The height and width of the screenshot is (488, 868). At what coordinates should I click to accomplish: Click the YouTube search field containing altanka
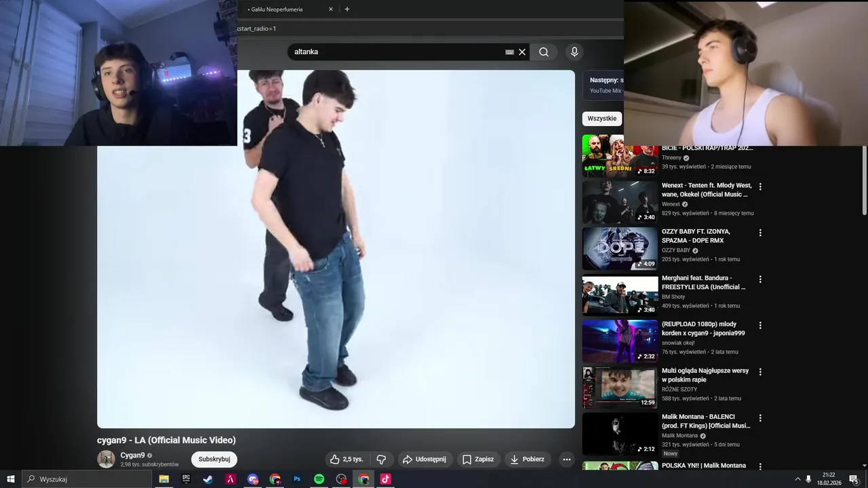pyautogui.click(x=398, y=52)
